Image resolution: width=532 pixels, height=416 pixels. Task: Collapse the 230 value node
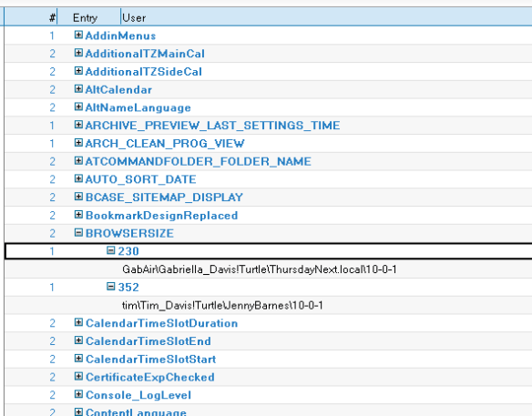(x=110, y=250)
